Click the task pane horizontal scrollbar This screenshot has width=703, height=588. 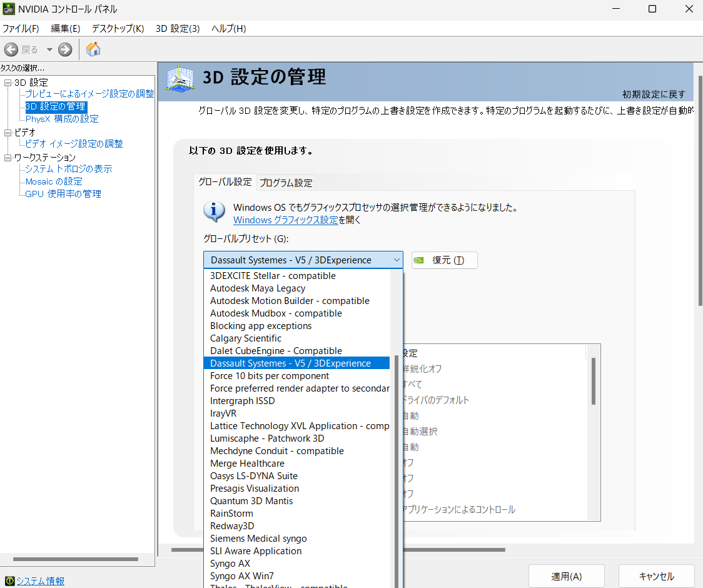pos(76,559)
